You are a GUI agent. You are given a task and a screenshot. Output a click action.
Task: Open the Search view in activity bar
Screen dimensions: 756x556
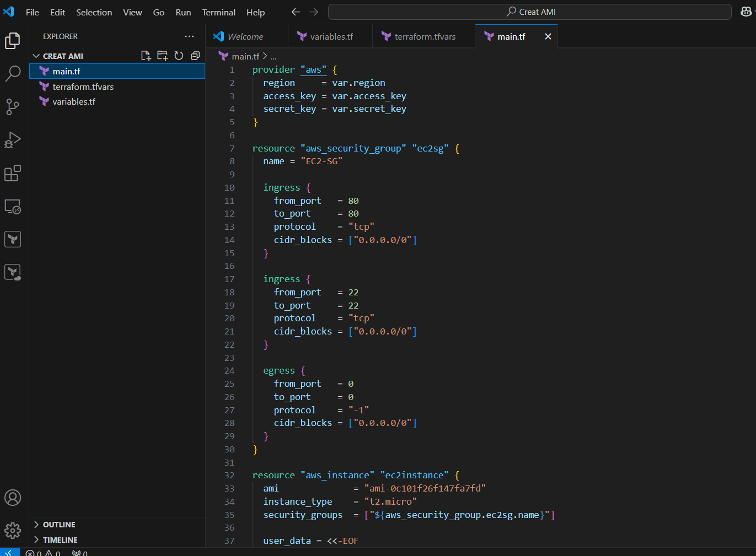point(13,73)
